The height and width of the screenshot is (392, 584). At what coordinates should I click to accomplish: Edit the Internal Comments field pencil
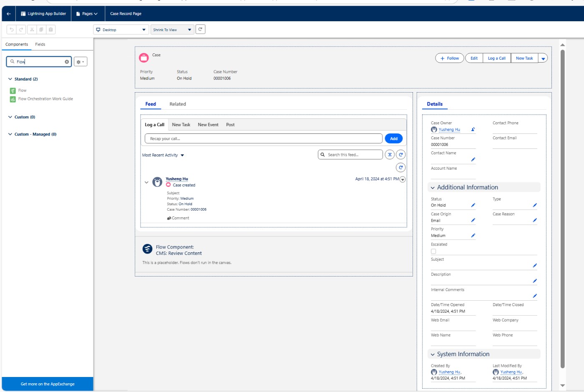pyautogui.click(x=535, y=296)
